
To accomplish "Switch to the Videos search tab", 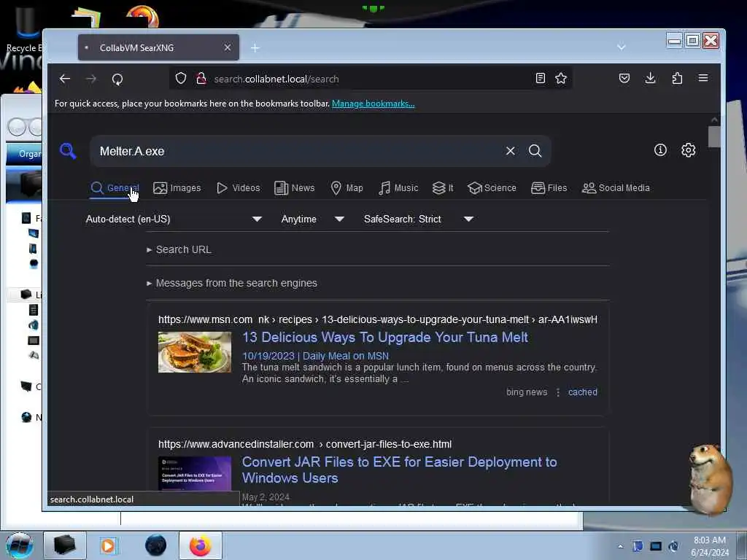I will (238, 187).
